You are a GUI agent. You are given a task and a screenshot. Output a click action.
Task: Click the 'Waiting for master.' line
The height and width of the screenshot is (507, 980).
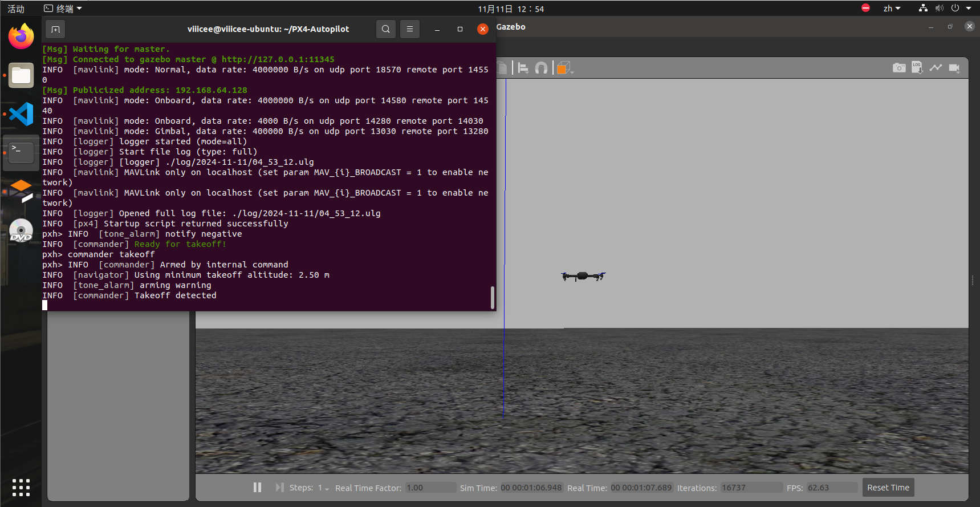(x=106, y=49)
